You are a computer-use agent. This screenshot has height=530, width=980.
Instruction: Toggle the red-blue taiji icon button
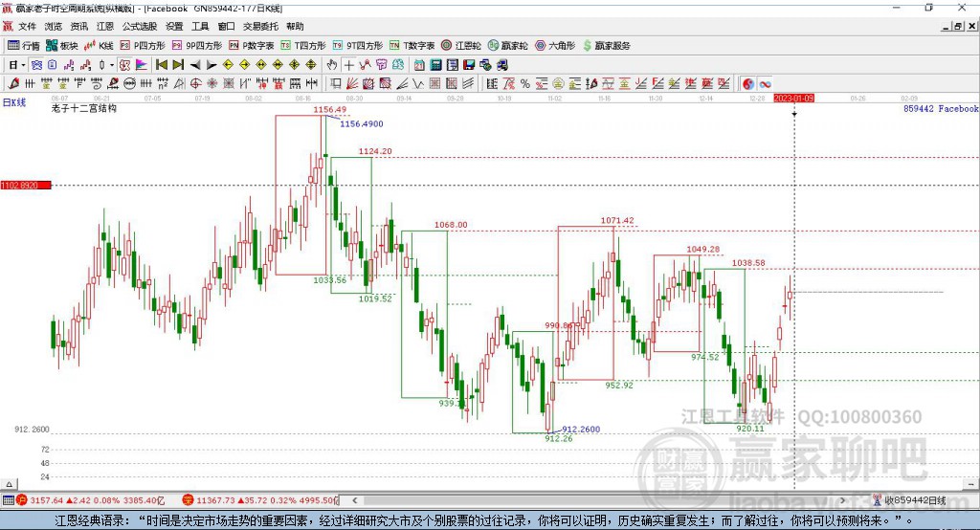click(x=748, y=84)
